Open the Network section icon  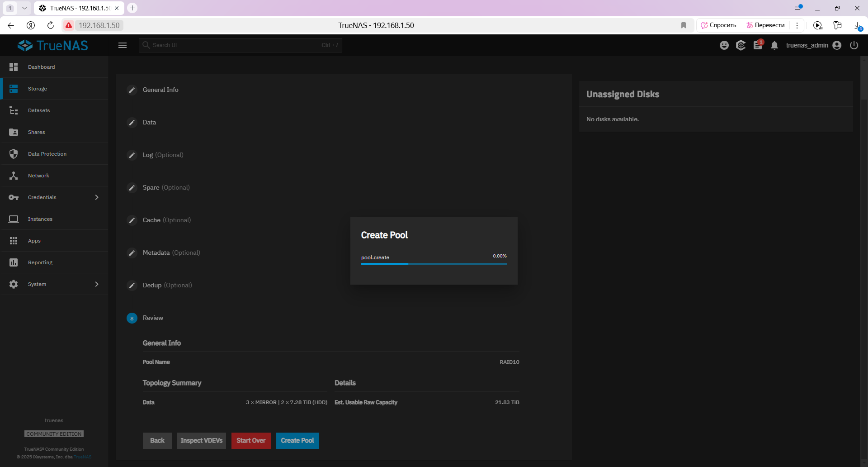[14, 176]
